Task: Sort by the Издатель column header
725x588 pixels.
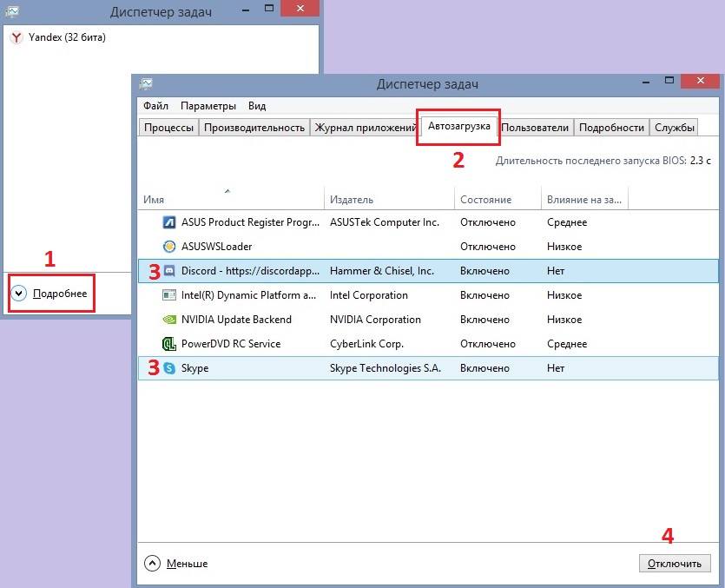Action: [x=389, y=200]
